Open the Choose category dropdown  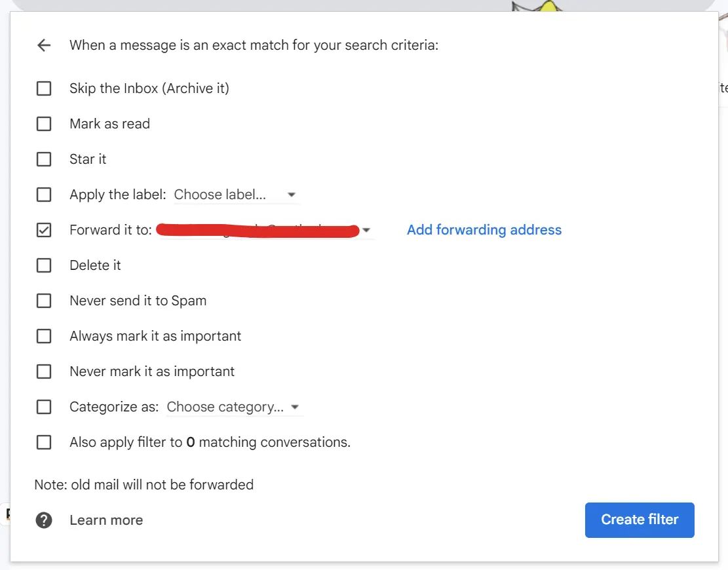[233, 407]
